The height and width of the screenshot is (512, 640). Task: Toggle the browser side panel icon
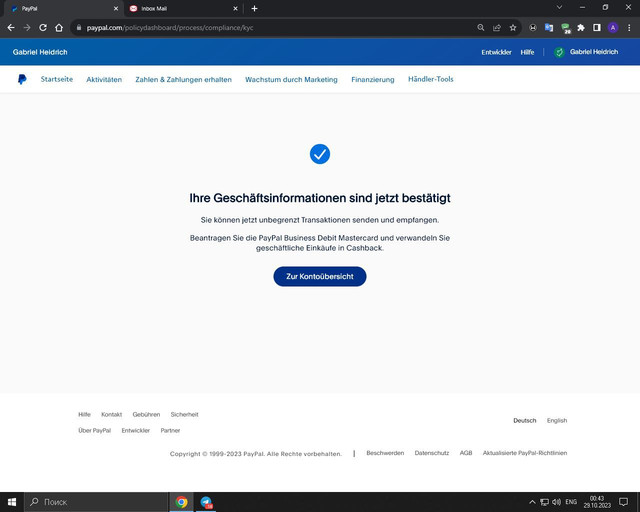(x=597, y=28)
